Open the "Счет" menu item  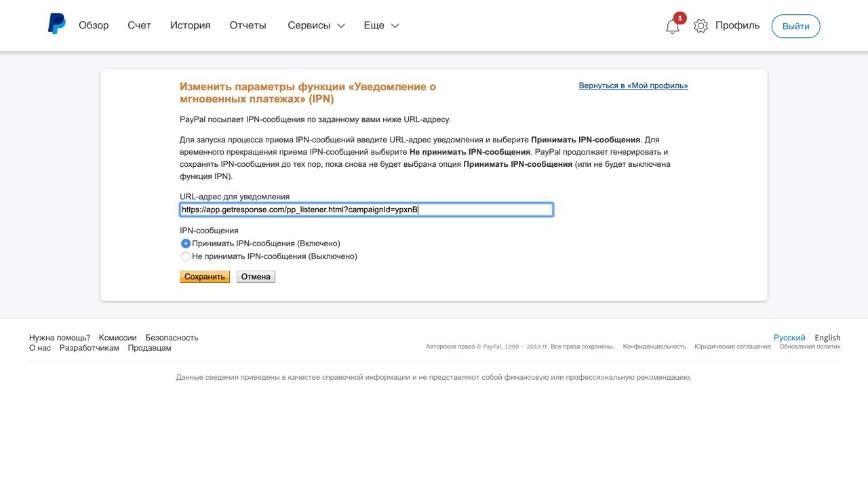[139, 25]
